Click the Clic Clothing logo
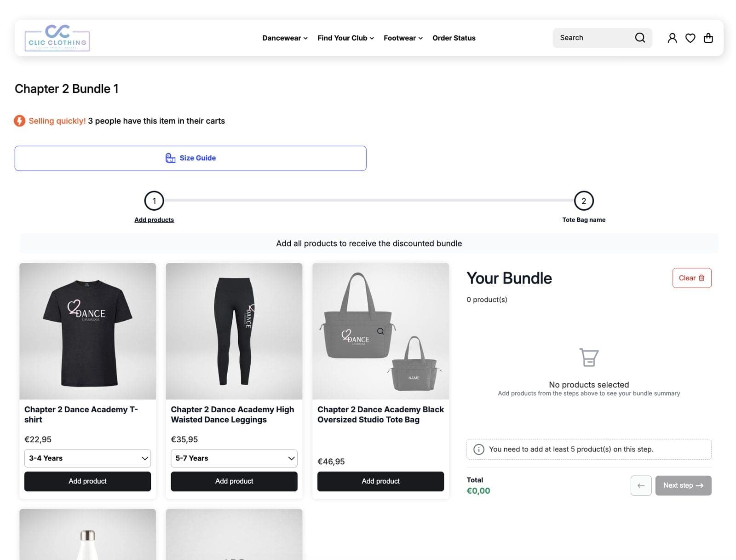This screenshot has width=736, height=560. pyautogui.click(x=57, y=38)
